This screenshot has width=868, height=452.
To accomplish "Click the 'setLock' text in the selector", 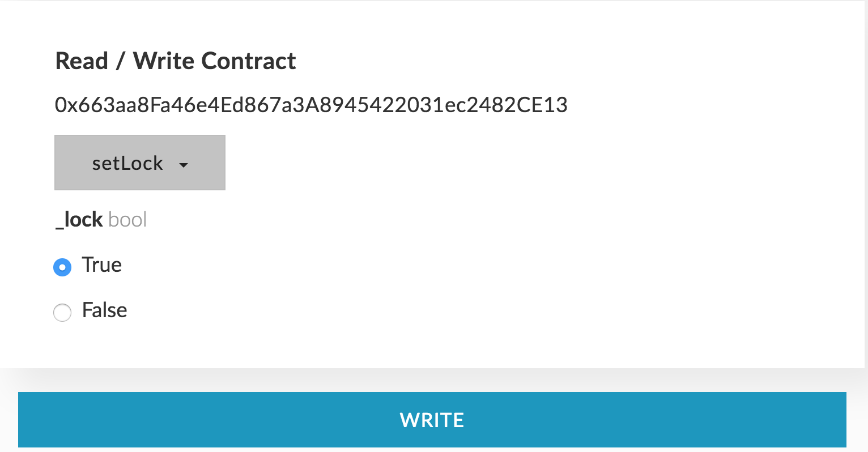I will point(127,163).
